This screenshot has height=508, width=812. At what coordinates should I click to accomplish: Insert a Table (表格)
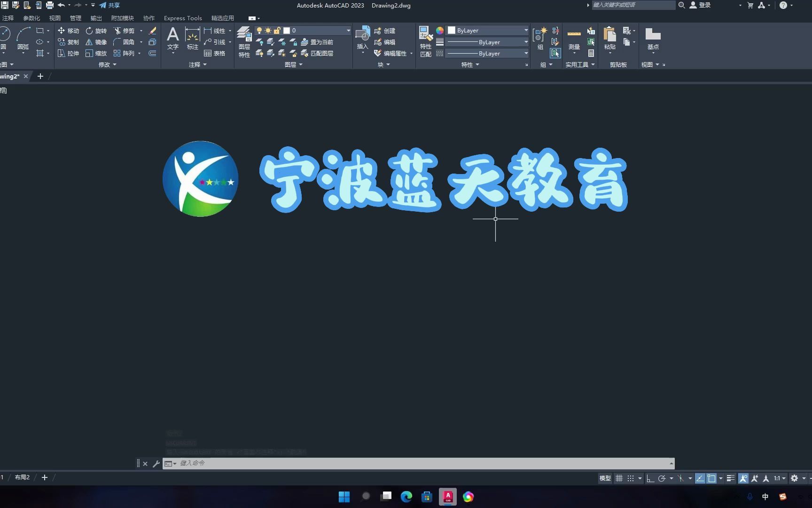pyautogui.click(x=214, y=53)
